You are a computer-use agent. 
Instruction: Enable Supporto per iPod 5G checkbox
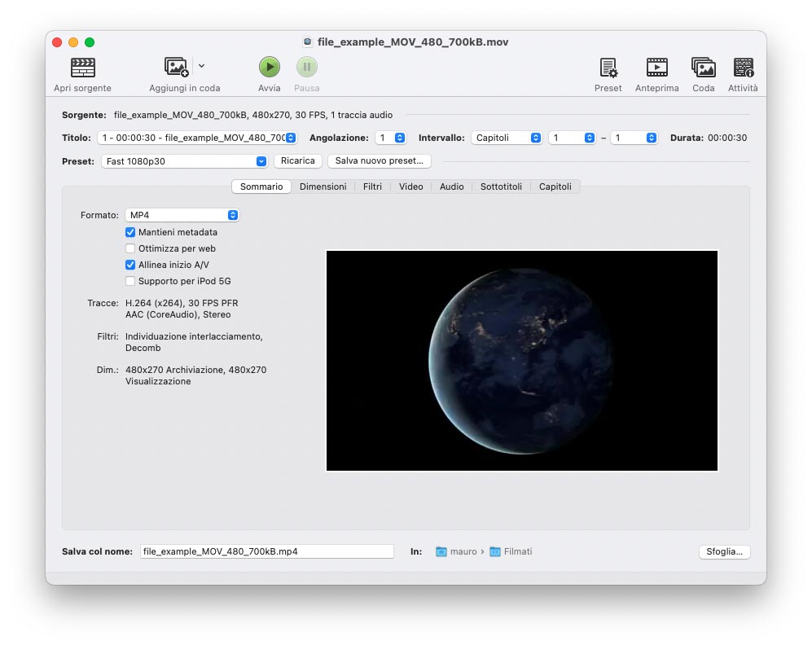(x=130, y=281)
